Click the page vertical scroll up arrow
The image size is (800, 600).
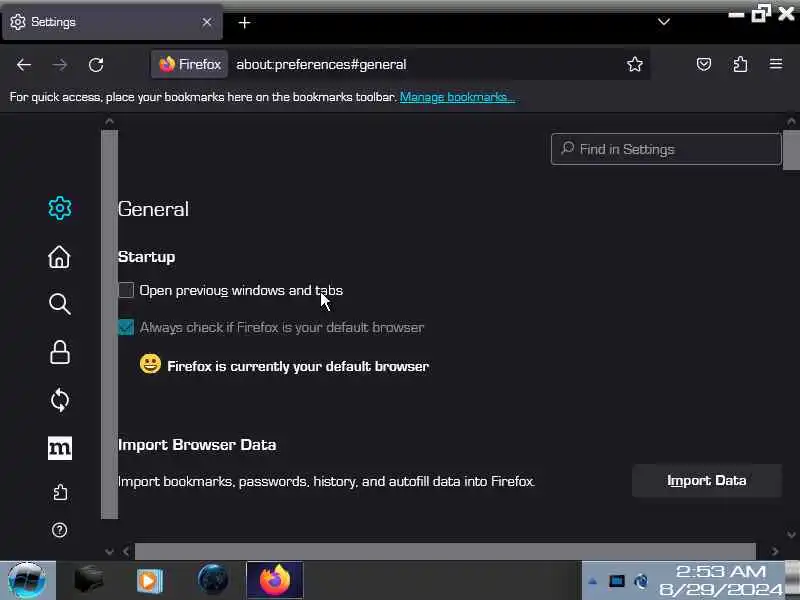[x=791, y=121]
